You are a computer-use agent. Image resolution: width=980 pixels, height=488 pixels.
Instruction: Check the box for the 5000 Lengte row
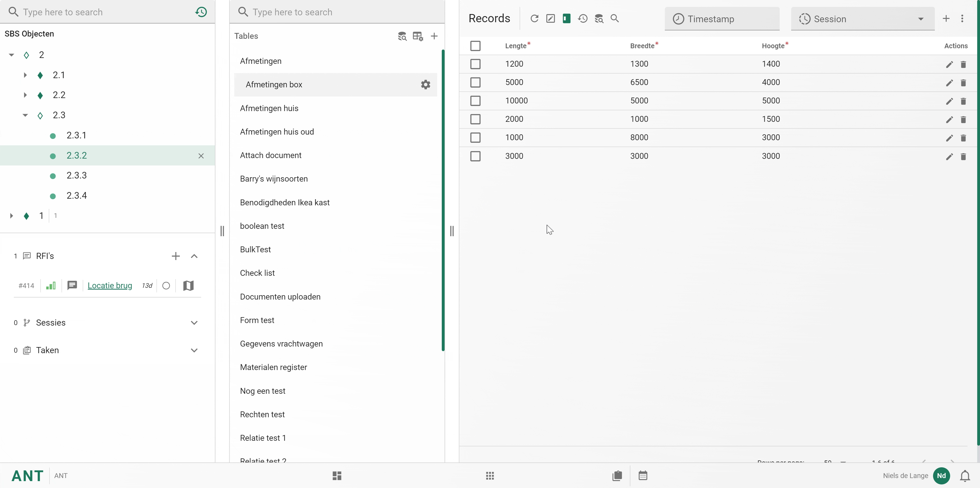[x=475, y=82]
